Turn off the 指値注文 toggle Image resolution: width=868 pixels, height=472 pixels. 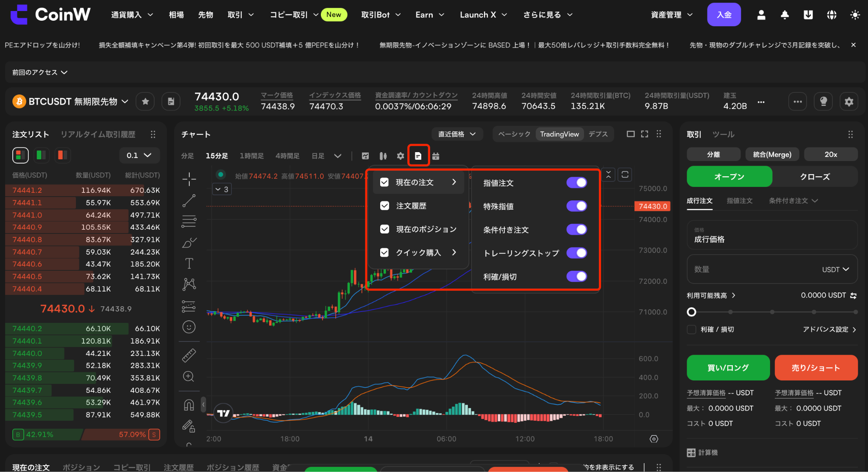tap(577, 183)
